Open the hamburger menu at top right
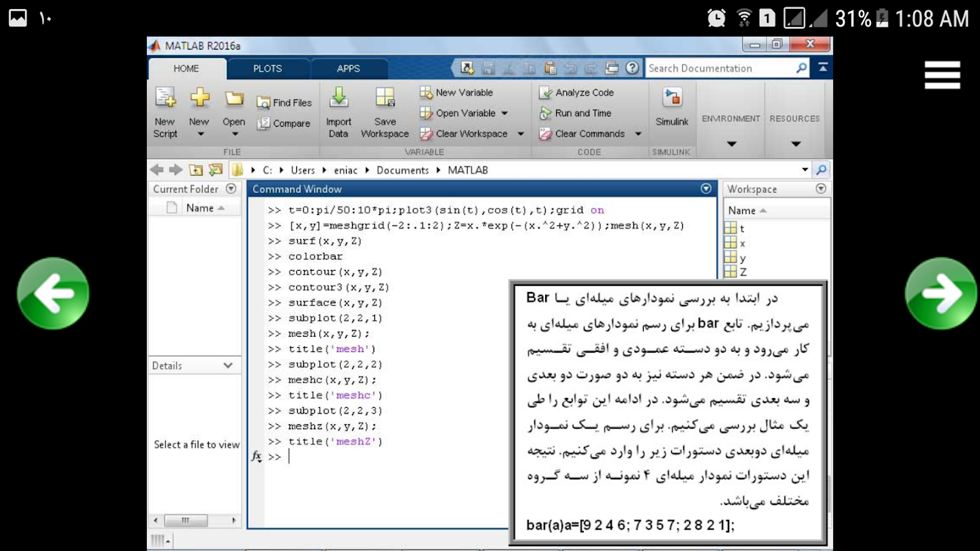Image resolution: width=980 pixels, height=551 pixels. (942, 75)
